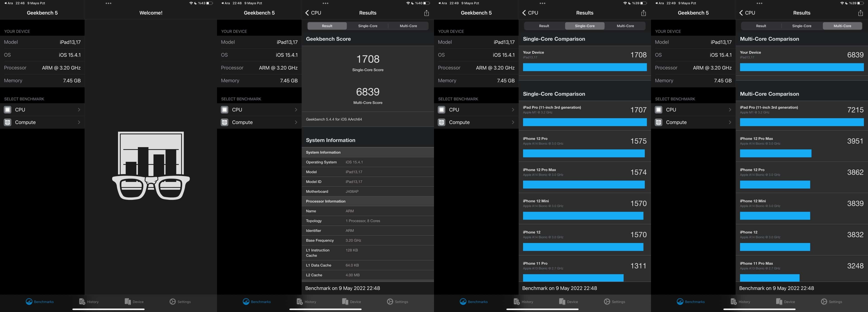
Task: Open CPU row chevron beside Single-Core Comparison screen
Action: click(x=513, y=110)
